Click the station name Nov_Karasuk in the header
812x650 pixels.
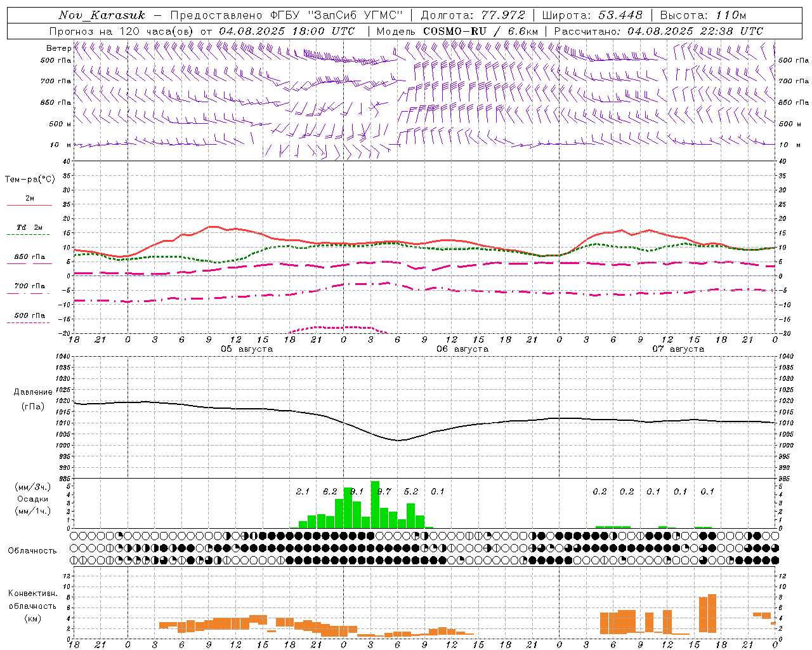[101, 15]
